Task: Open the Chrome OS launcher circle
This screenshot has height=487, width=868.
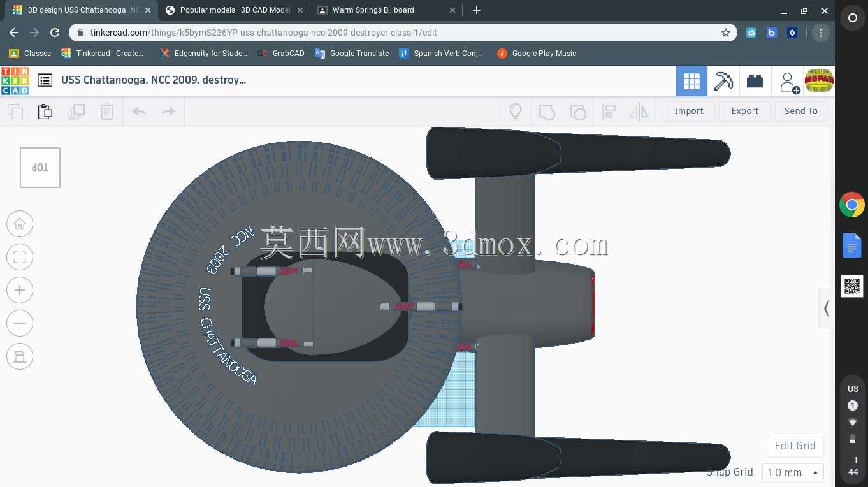Action: pos(852,18)
